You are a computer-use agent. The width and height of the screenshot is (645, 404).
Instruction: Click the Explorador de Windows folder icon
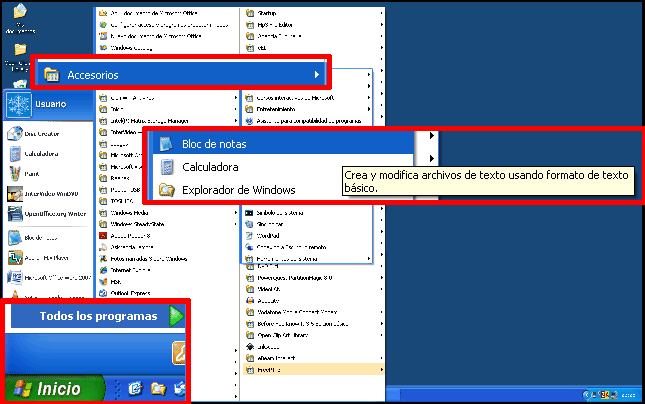tap(166, 190)
